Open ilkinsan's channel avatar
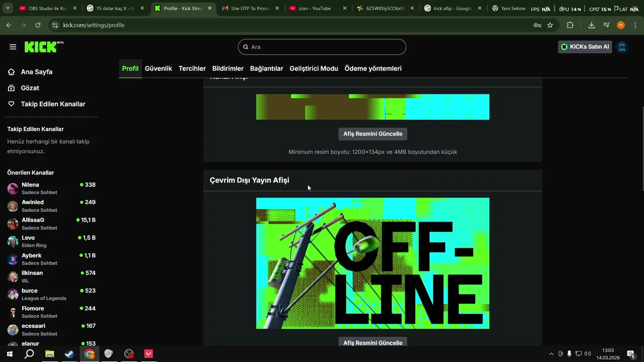Image resolution: width=644 pixels, height=362 pixels. [13, 277]
